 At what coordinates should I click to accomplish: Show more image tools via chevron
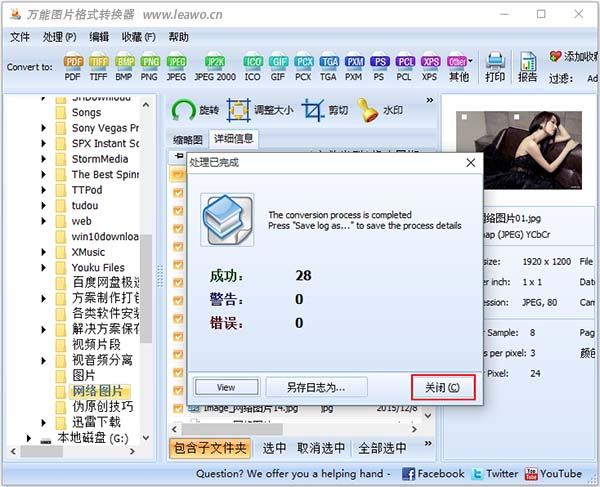[x=430, y=100]
